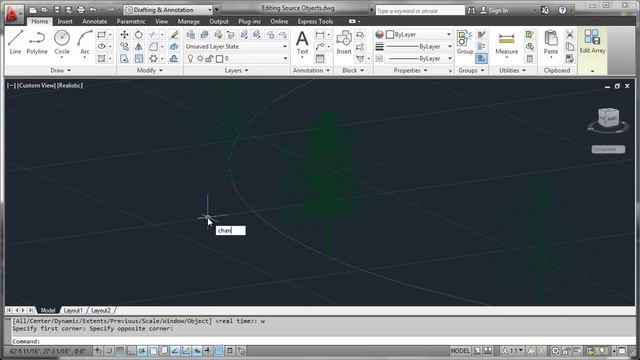Toggle MODEL space button in status bar
The height and width of the screenshot is (360, 640).
460,351
